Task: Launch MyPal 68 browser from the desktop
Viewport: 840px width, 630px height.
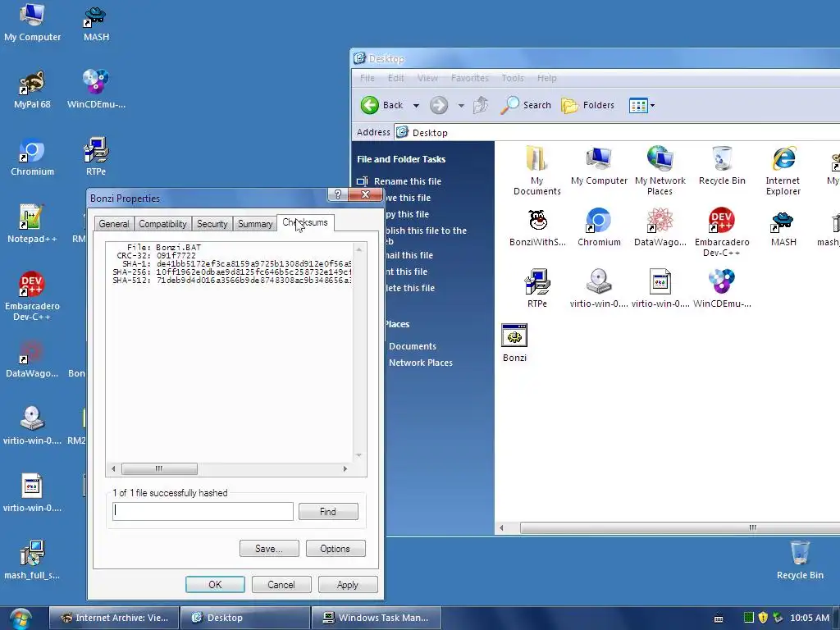Action: (x=32, y=89)
